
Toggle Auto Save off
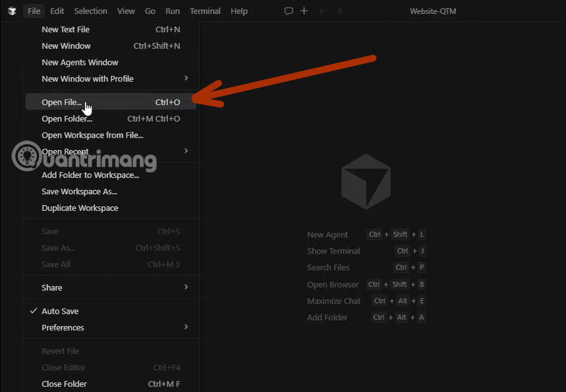point(59,310)
